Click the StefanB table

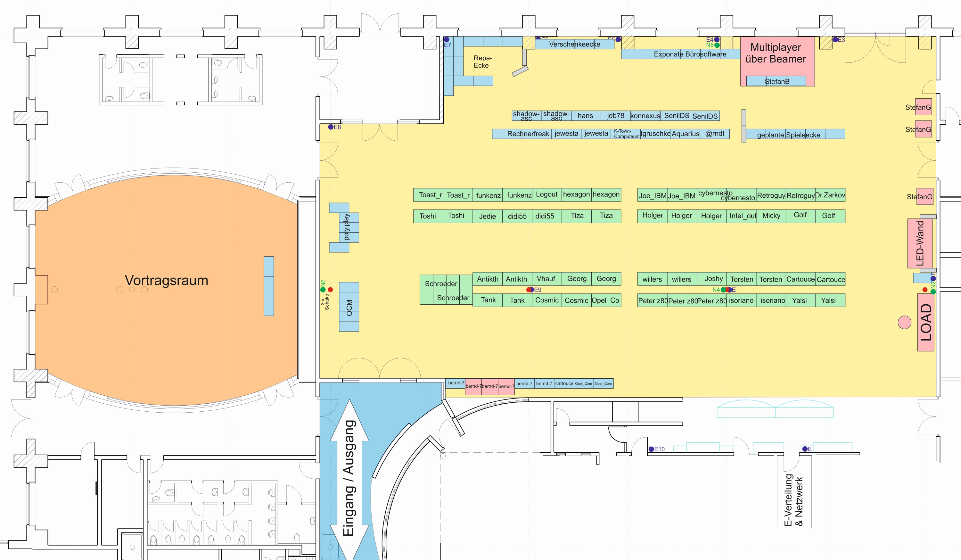[776, 81]
